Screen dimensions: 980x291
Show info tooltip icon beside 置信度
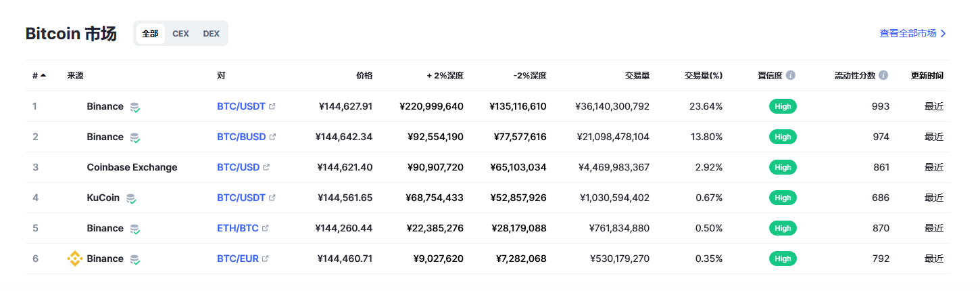pyautogui.click(x=791, y=75)
